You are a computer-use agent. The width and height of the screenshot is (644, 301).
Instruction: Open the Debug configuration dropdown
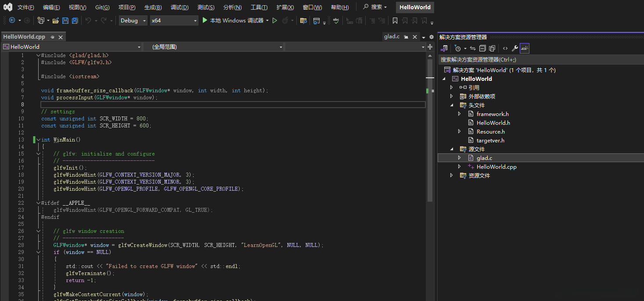tap(133, 21)
